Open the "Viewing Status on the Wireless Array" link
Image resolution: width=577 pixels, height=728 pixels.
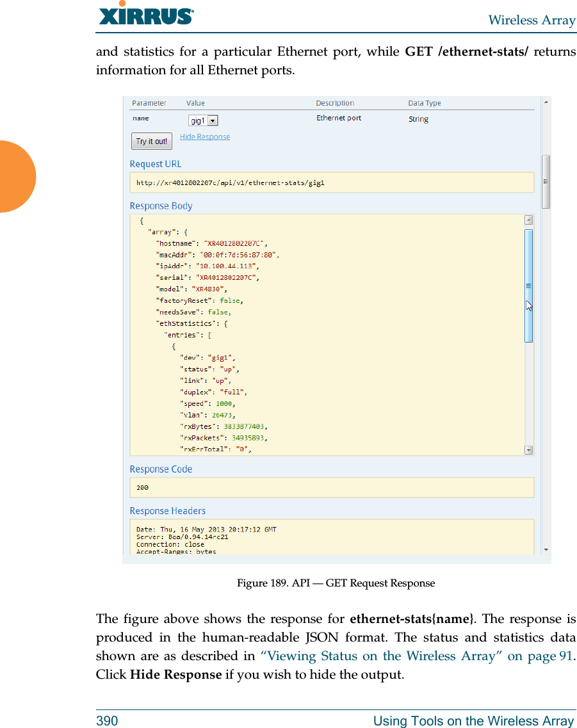tap(416, 656)
